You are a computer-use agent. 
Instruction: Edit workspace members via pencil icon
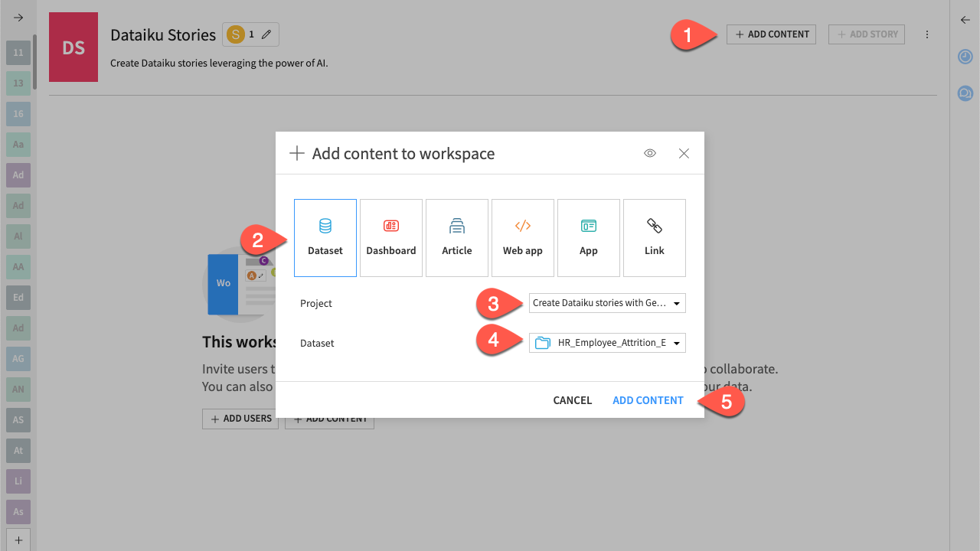[x=266, y=34]
